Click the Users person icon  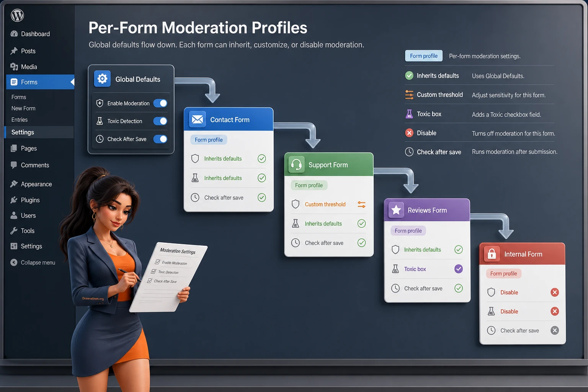coord(14,215)
